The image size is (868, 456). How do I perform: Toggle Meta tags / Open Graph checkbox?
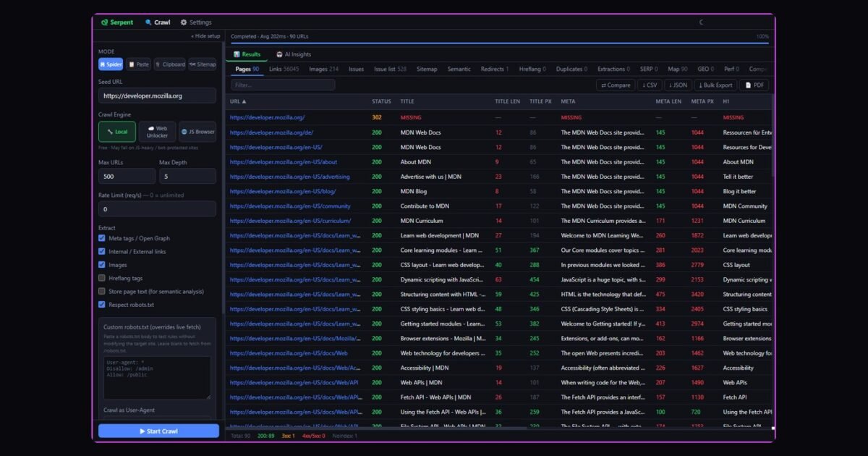coord(102,238)
